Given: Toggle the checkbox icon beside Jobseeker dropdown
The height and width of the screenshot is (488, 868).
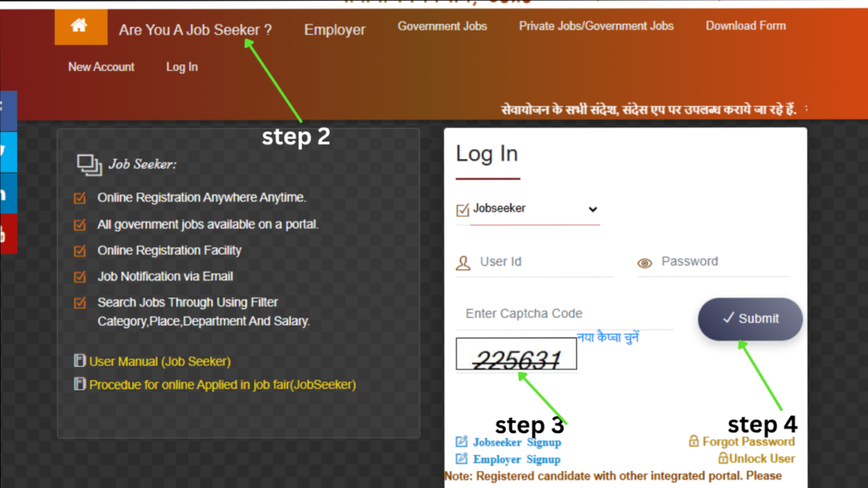Looking at the screenshot, I should click(463, 209).
